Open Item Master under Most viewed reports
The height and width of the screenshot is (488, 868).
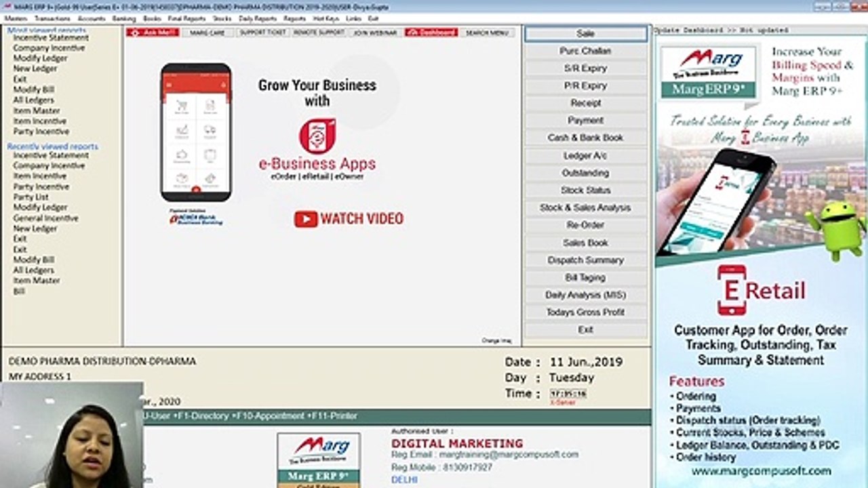click(x=37, y=110)
